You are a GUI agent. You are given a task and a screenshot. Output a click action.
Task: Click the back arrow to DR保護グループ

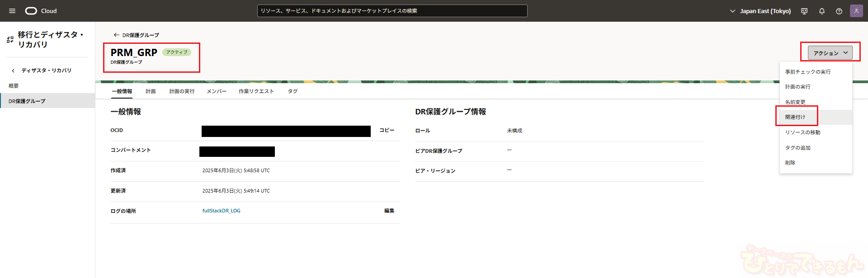pos(116,35)
